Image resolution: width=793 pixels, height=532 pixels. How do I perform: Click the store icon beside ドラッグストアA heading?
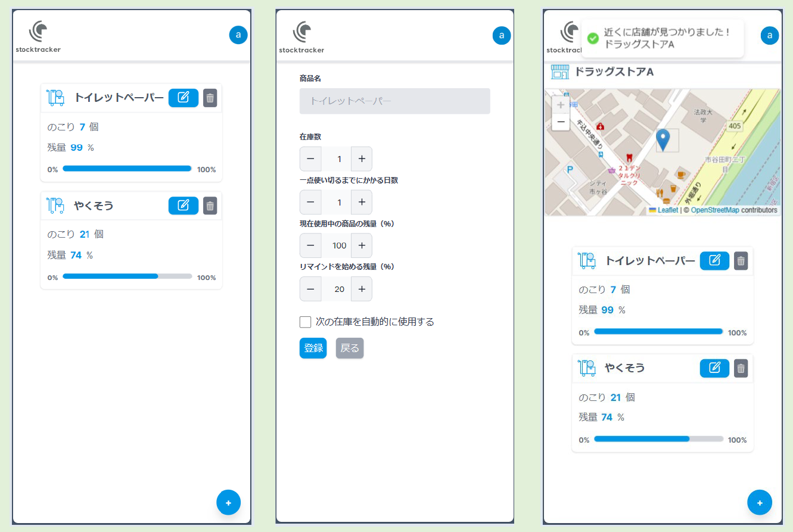click(x=560, y=72)
